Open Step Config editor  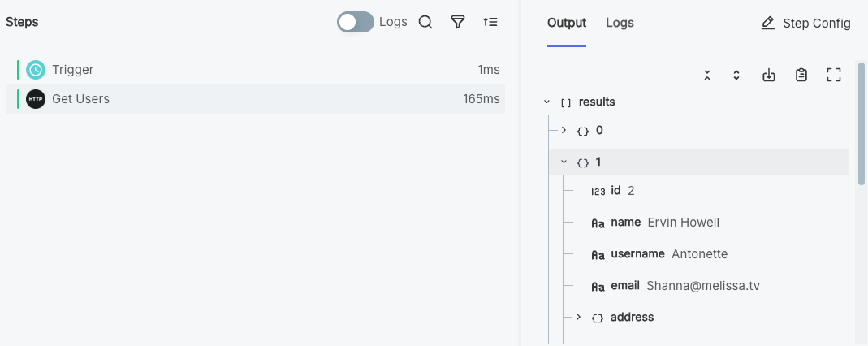[x=806, y=24]
